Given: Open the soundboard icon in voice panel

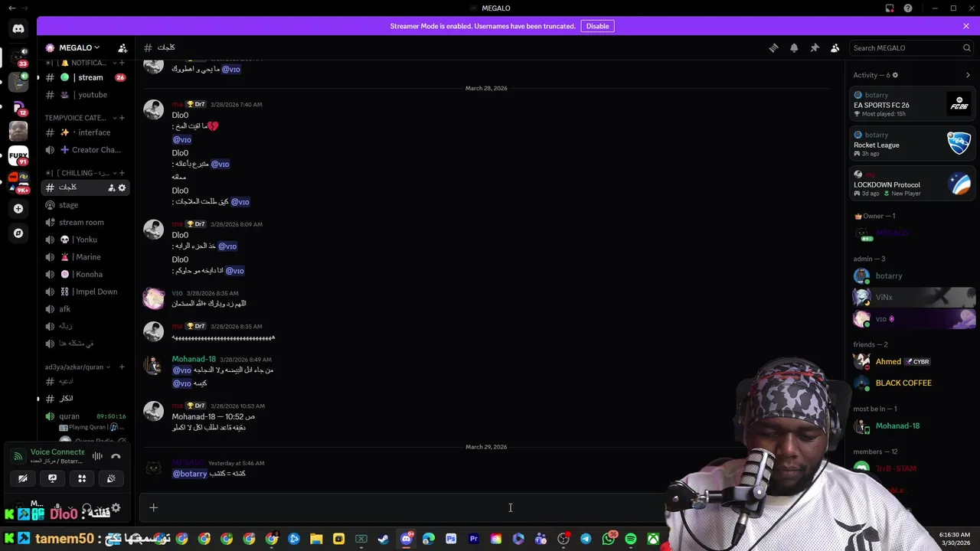Looking at the screenshot, I should (111, 478).
